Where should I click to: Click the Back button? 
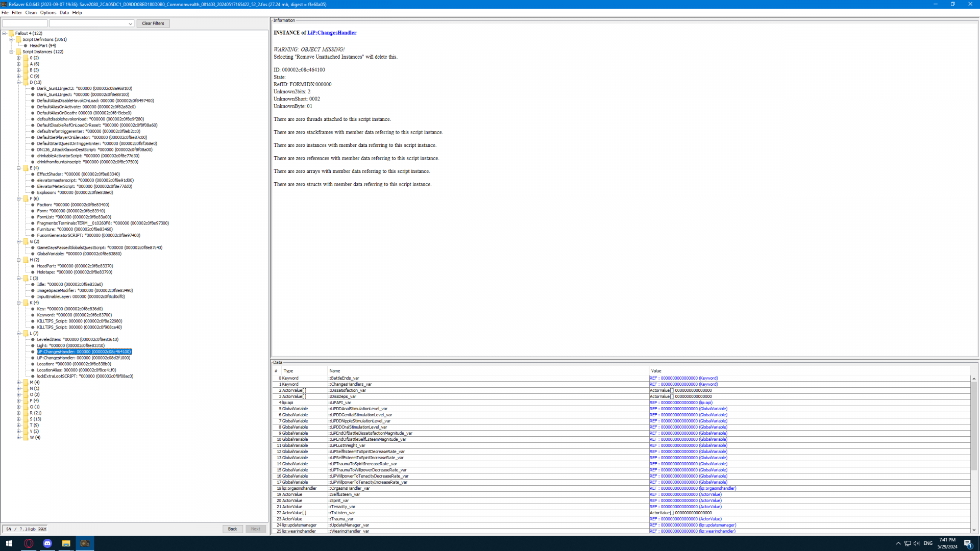[232, 529]
